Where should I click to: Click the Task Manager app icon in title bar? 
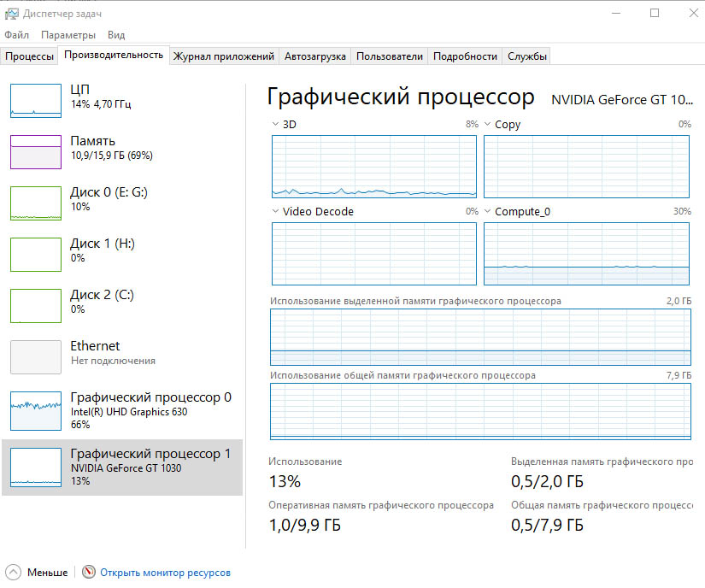(x=11, y=14)
